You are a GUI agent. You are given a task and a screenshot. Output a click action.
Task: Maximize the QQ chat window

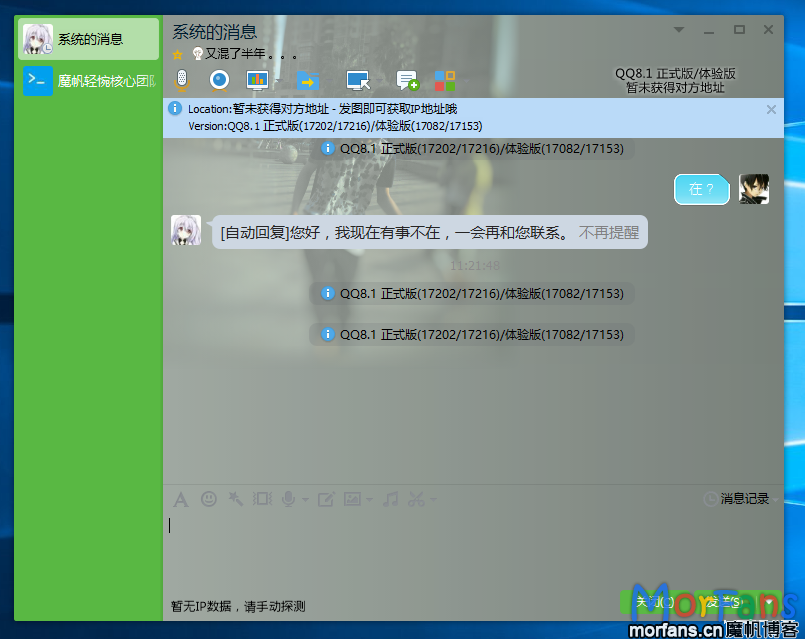(739, 30)
